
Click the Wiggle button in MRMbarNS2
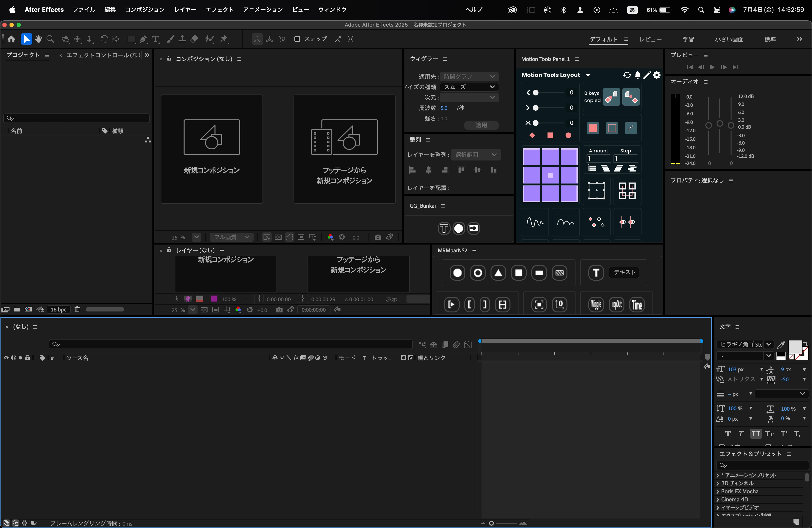(596, 304)
